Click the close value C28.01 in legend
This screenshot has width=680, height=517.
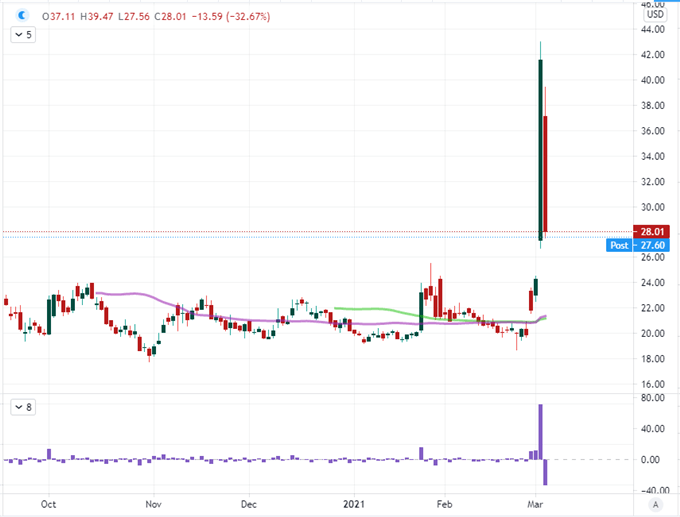pyautogui.click(x=170, y=17)
